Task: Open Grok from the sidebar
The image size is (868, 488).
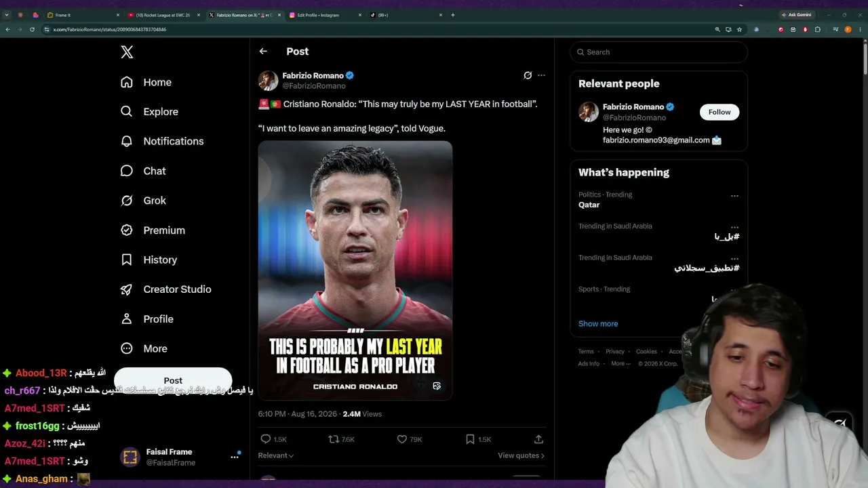Action: [x=142, y=201]
